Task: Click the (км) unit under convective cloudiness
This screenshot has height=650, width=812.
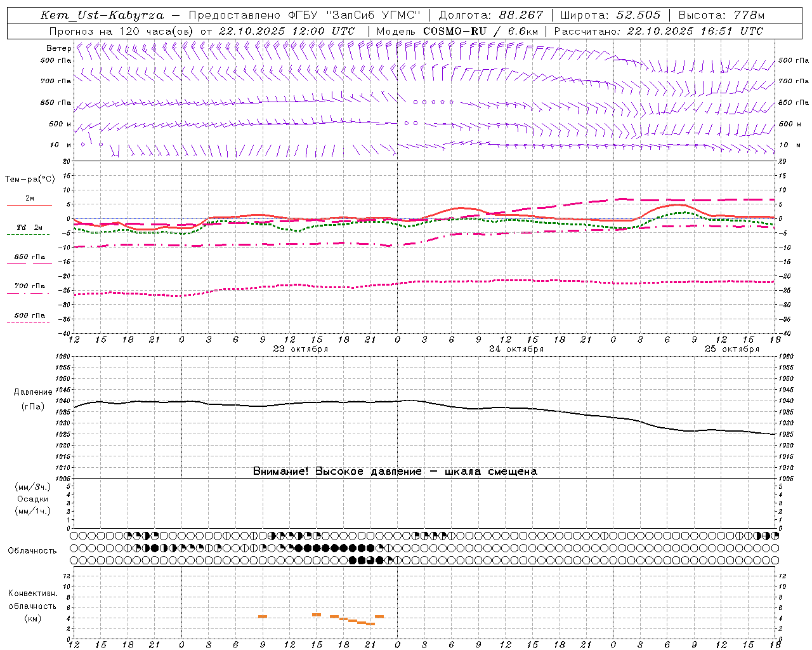Action: pos(32,618)
